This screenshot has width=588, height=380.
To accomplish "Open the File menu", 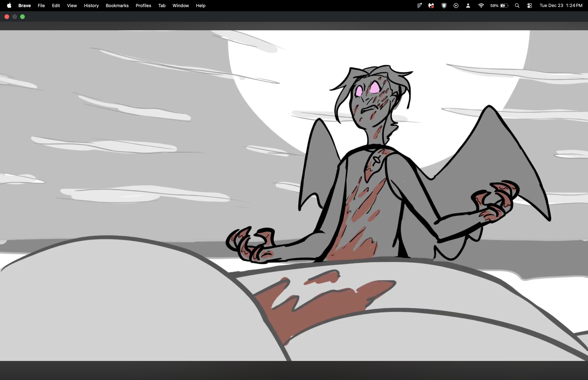I will (41, 5).
